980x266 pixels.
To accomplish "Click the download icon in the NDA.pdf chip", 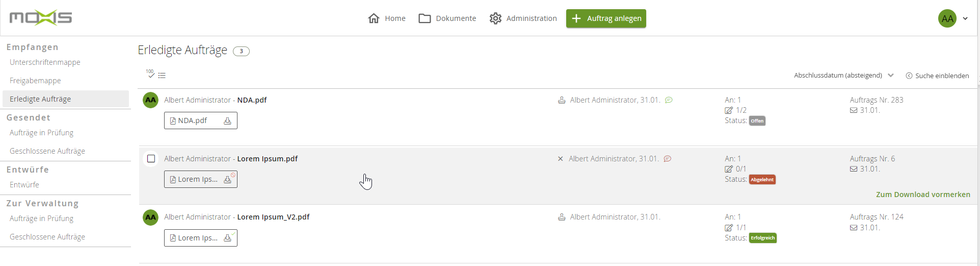I will pyautogui.click(x=227, y=121).
